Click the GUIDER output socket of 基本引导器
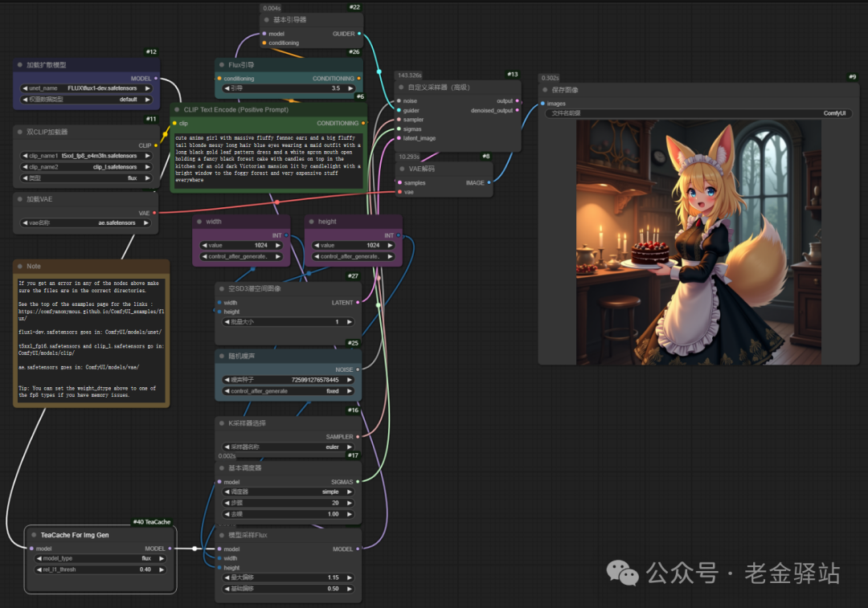 point(359,34)
